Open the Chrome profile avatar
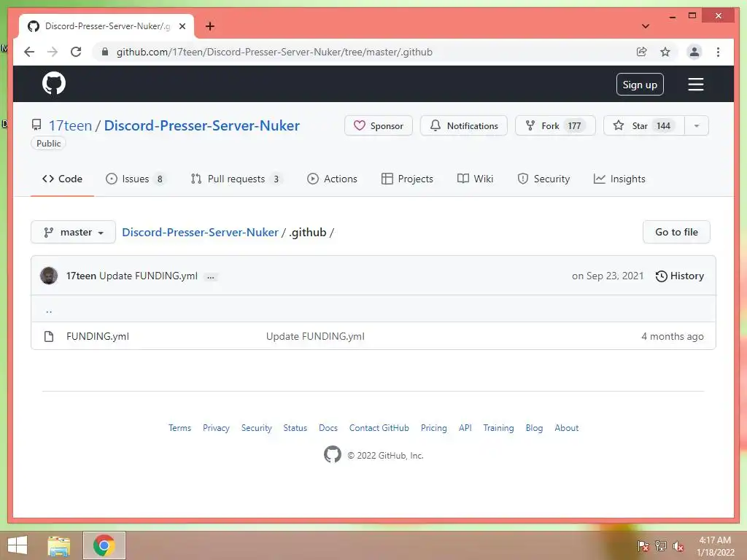The width and height of the screenshot is (747, 560). [x=694, y=52]
